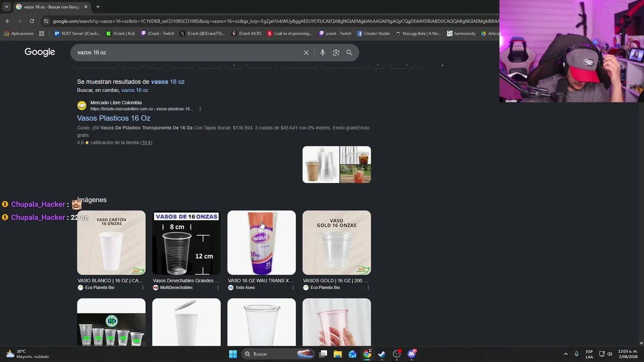The height and width of the screenshot is (362, 644).
Task: Open the Noiz.gg Beta bookmark
Action: tap(418, 34)
